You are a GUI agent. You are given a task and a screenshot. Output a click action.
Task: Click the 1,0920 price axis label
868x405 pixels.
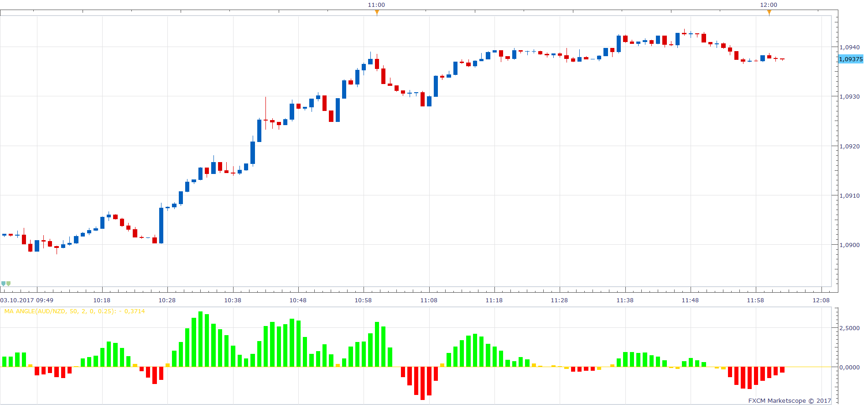tap(849, 146)
